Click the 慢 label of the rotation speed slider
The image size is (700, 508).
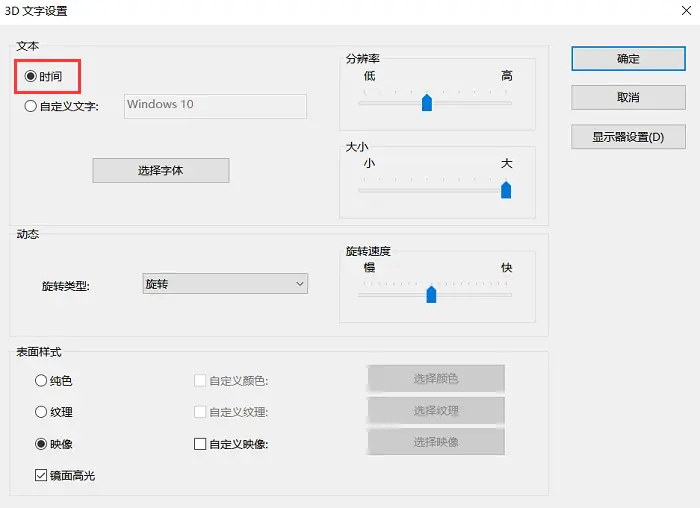[369, 267]
